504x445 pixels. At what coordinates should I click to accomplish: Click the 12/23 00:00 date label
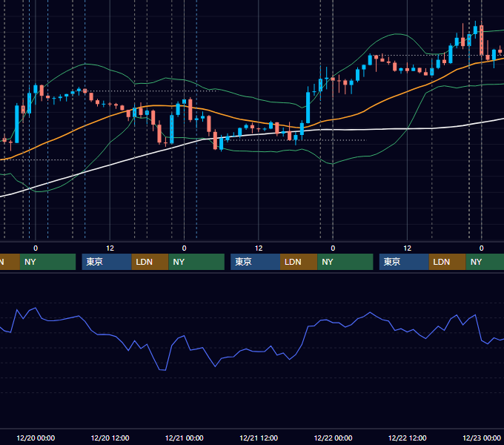482,438
